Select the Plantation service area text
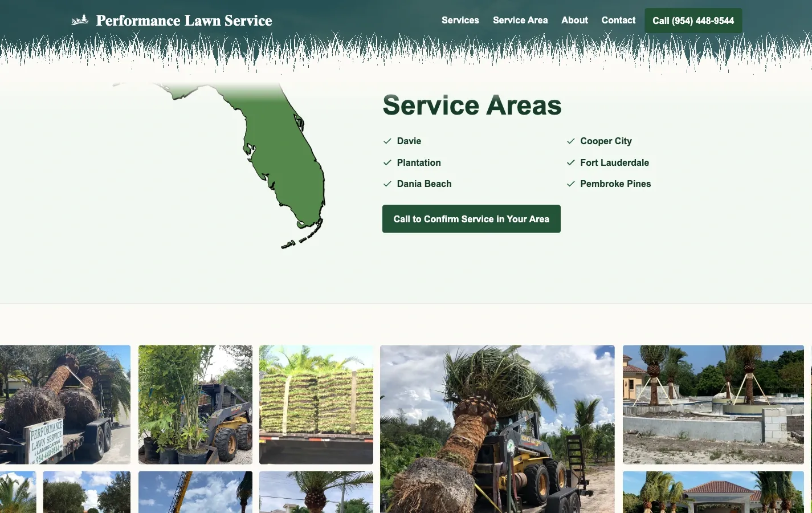Viewport: 812px width, 513px height. [x=419, y=162]
